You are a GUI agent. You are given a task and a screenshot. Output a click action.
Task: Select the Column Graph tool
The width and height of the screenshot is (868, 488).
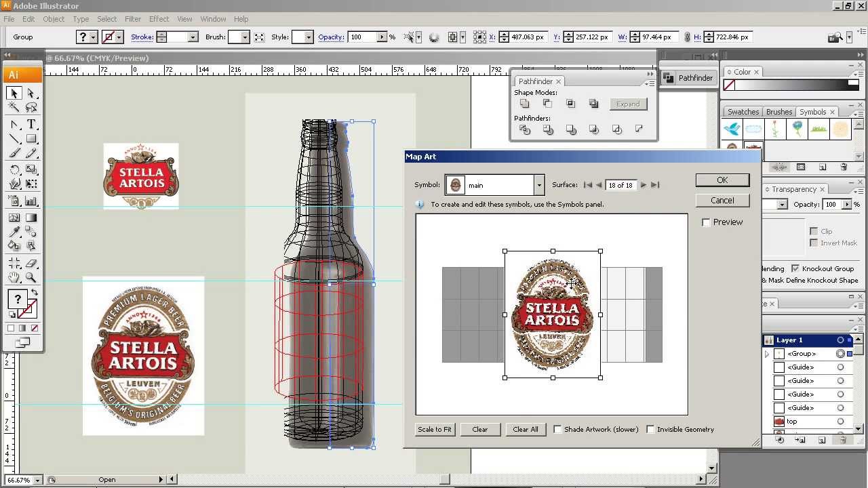tap(31, 201)
